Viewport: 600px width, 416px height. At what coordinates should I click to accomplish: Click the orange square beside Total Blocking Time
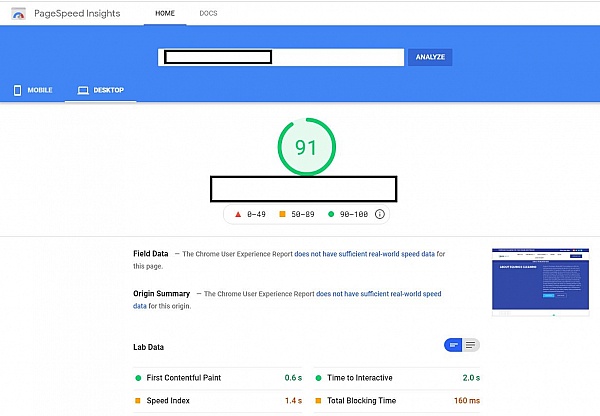click(x=318, y=401)
